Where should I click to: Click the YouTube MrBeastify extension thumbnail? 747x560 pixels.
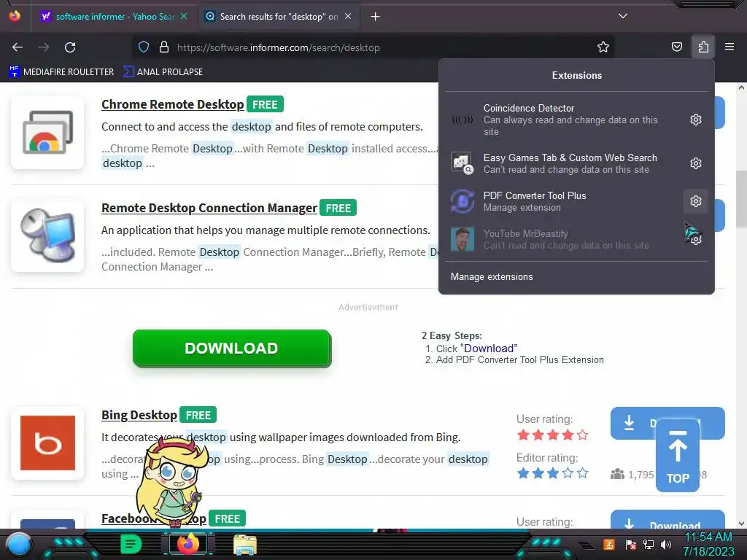pyautogui.click(x=462, y=239)
